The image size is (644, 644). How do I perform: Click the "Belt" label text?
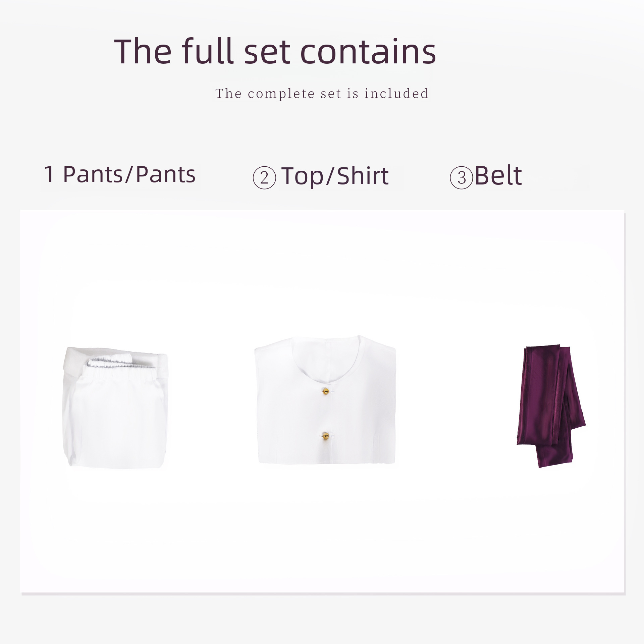(x=498, y=175)
